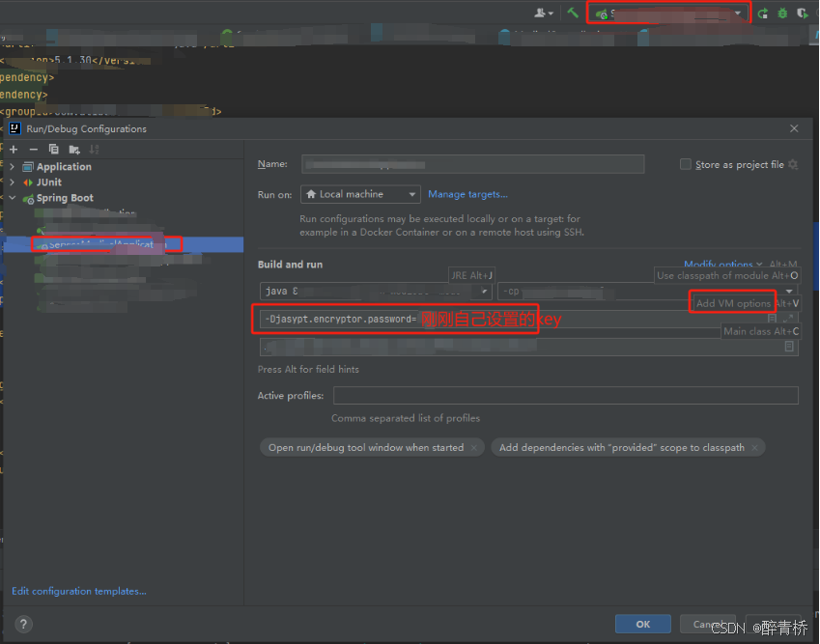
Task: Click the Cancel button
Action: click(708, 624)
